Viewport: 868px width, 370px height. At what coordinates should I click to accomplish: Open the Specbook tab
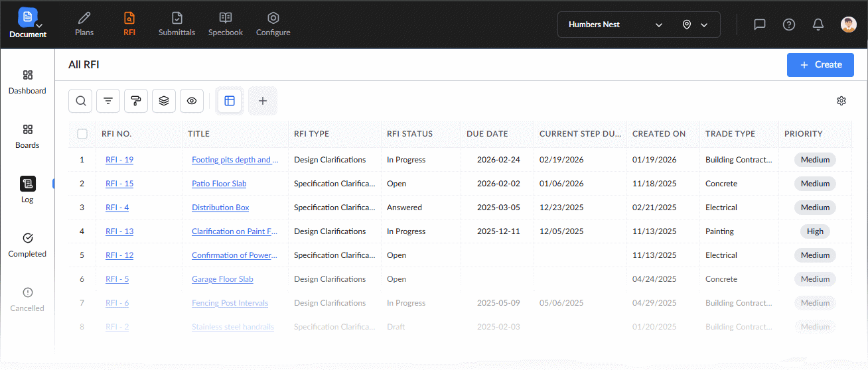[226, 25]
